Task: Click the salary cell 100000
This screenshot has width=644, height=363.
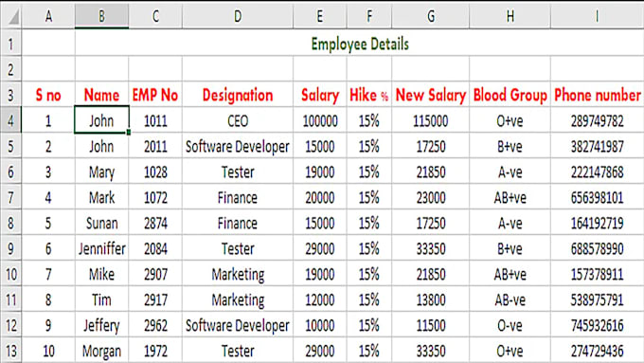Action: pos(319,120)
